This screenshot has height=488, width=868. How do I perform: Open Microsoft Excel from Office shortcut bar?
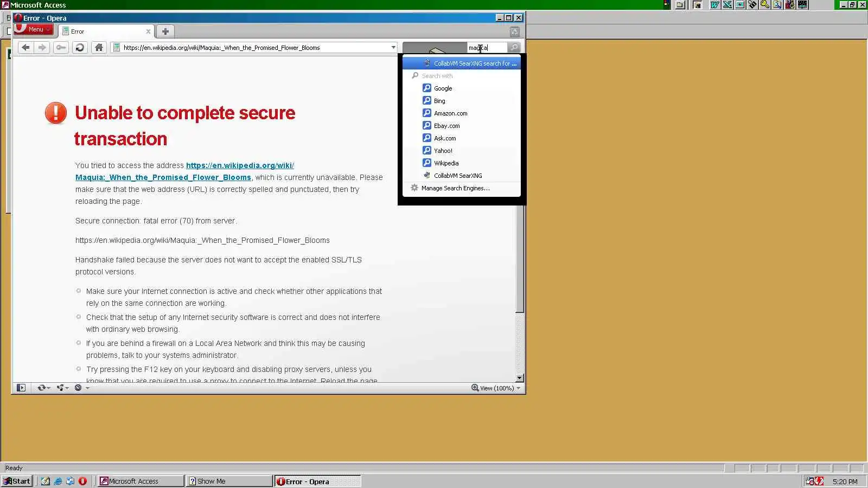(x=727, y=4)
